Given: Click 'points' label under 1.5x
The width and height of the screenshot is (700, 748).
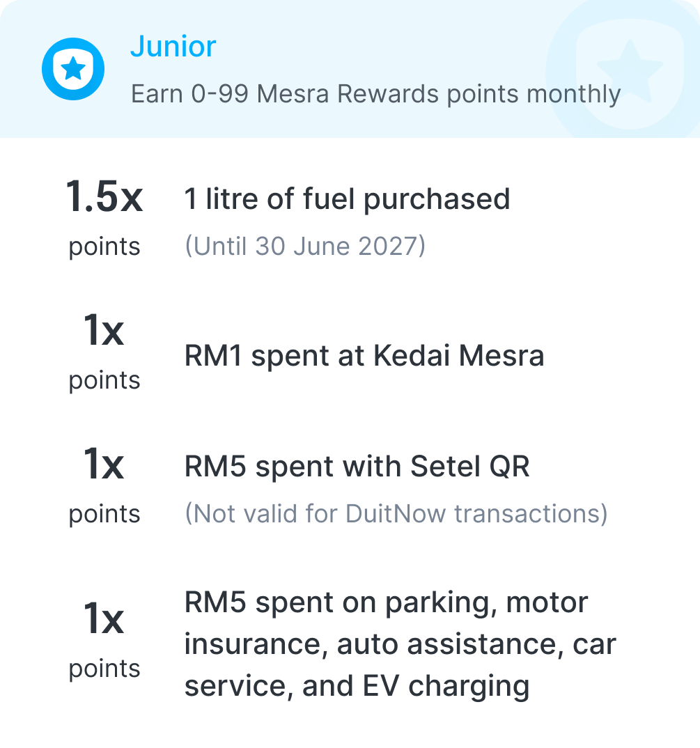Looking at the screenshot, I should click(104, 247).
